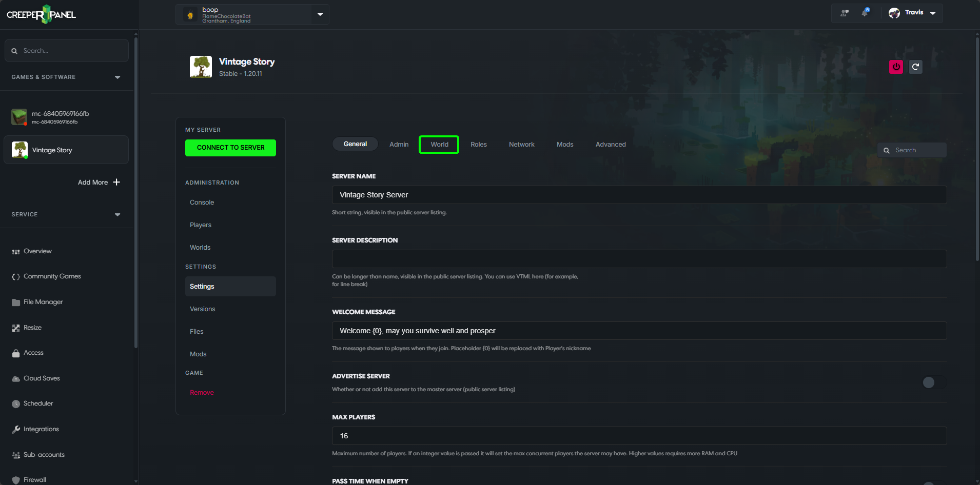Image resolution: width=980 pixels, height=485 pixels.
Task: Click the settings search magnifier icon
Action: (886, 150)
